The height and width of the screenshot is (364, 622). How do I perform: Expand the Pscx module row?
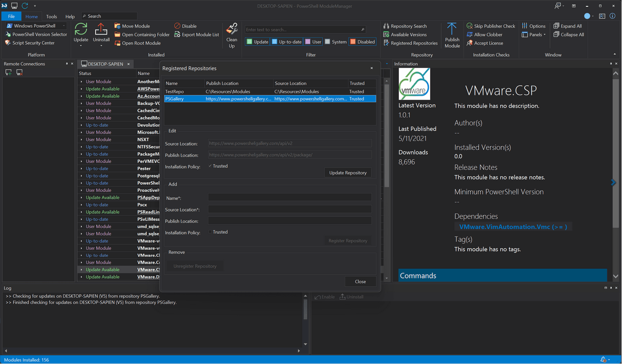(x=82, y=205)
